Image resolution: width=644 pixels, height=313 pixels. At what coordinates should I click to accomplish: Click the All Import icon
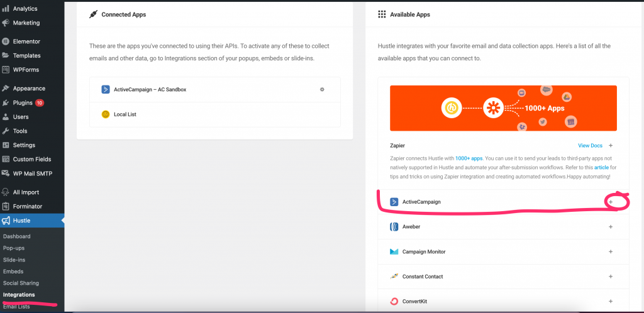pos(6,192)
